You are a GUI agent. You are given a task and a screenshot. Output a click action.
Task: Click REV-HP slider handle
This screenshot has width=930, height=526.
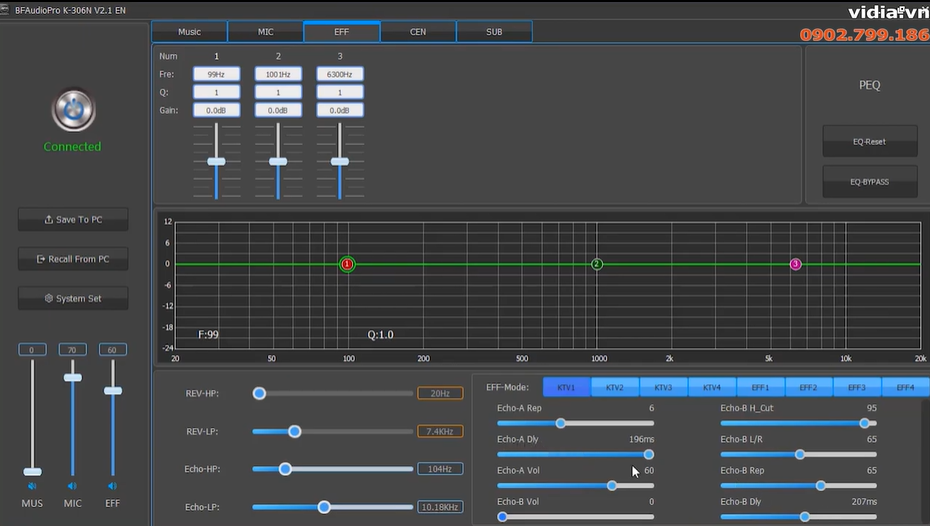point(259,393)
